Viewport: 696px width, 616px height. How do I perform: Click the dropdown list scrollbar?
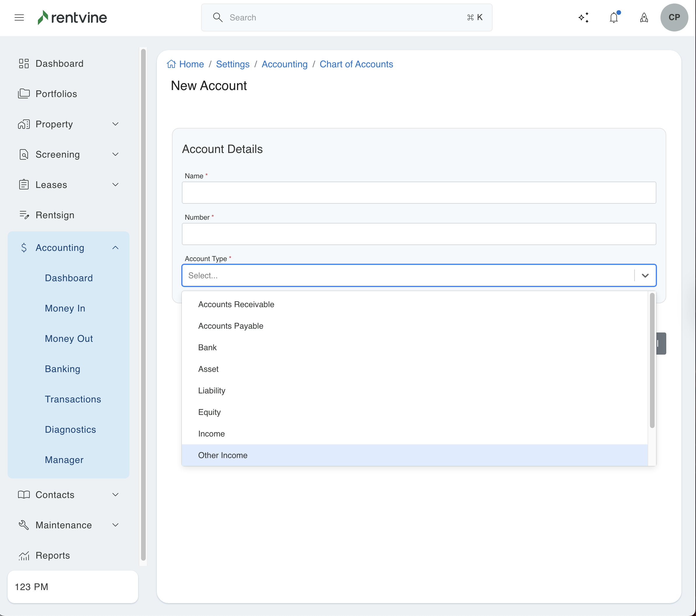[652, 360]
